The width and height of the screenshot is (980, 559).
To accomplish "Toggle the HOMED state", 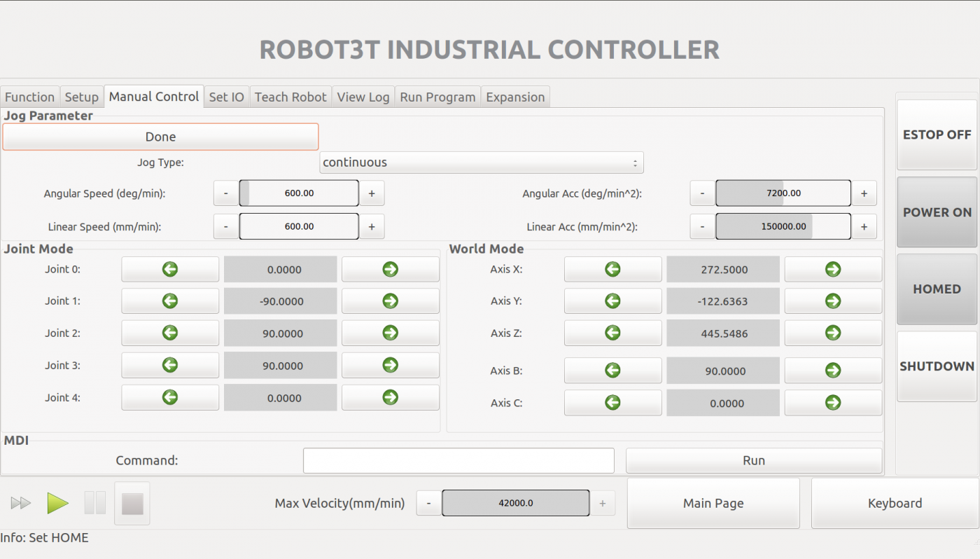I will (937, 289).
